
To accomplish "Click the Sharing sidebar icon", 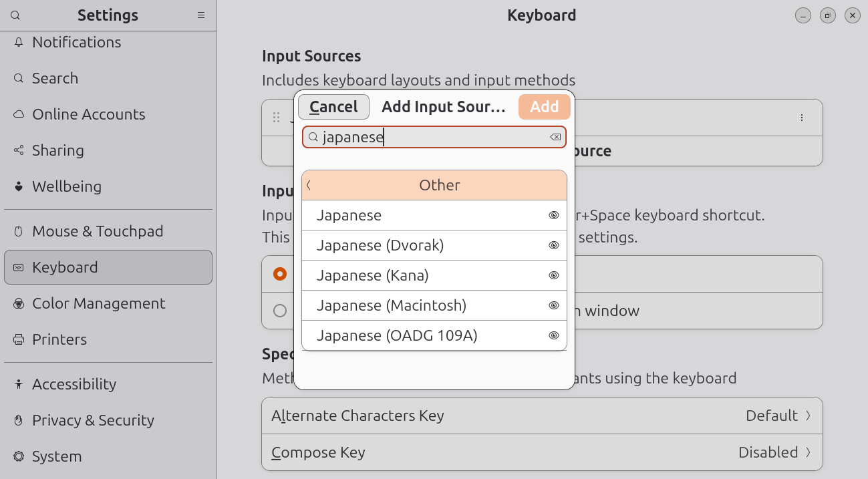I will [19, 150].
